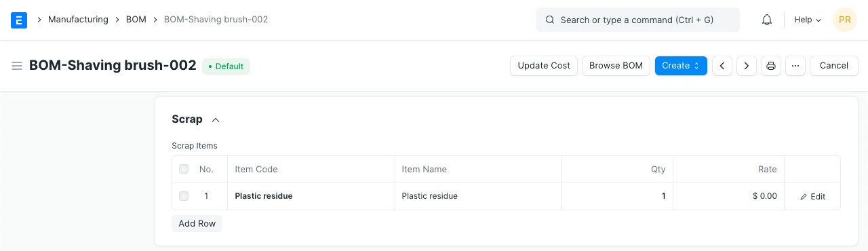
Task: Focus the search command bar
Action: click(638, 20)
